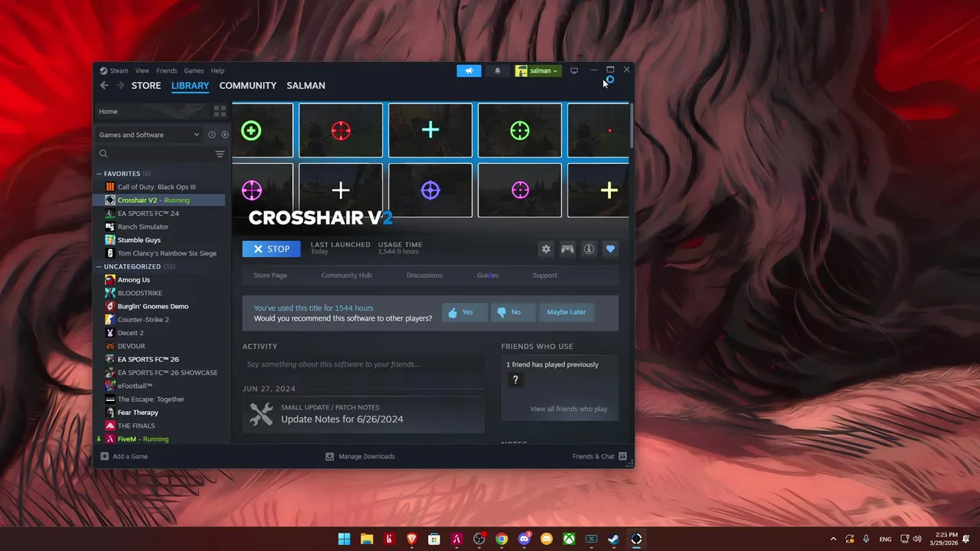Open the Games and Software dropdown
980x551 pixels.
(x=149, y=135)
